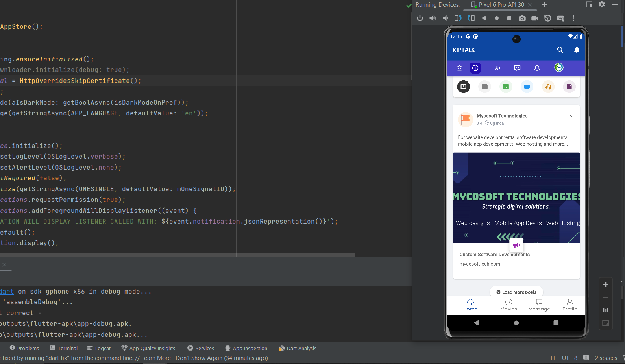Open the Terminal tool window
The width and height of the screenshot is (625, 364).
64,348
